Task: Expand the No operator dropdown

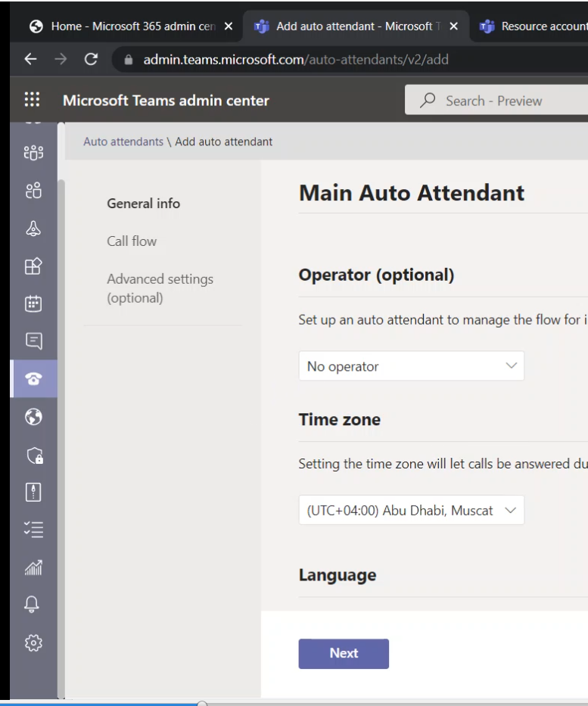Action: point(411,366)
